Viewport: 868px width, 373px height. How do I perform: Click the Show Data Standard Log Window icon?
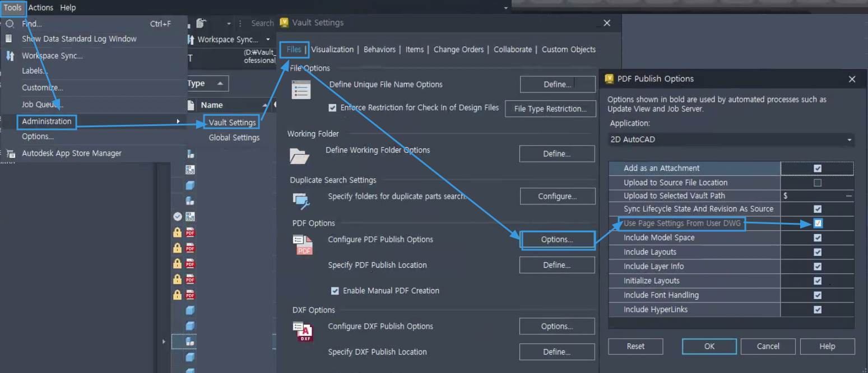click(8, 39)
